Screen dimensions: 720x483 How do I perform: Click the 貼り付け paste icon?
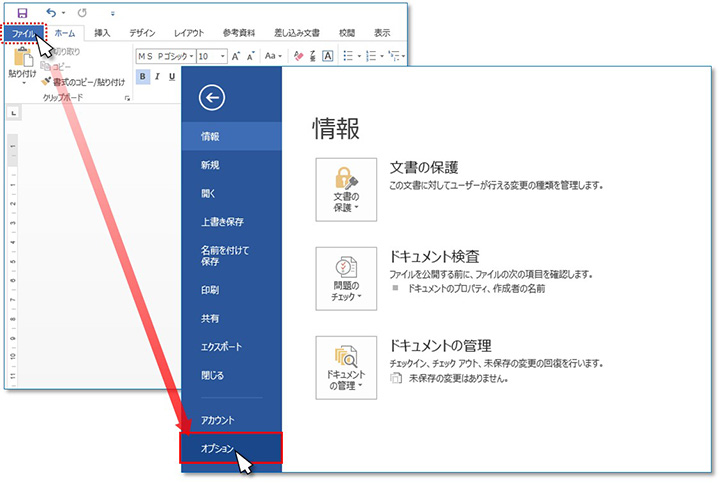click(x=22, y=57)
